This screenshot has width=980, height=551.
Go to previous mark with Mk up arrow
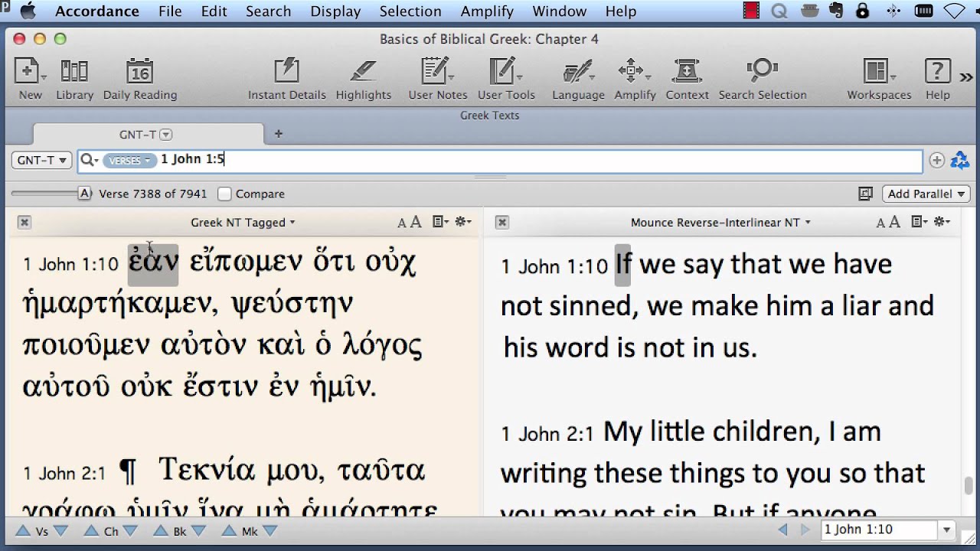(x=230, y=531)
